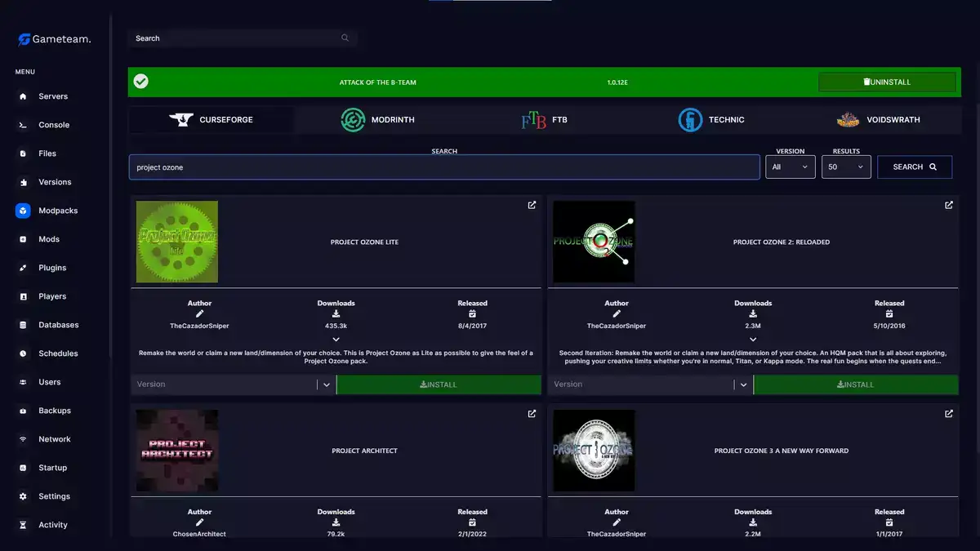Open Version dropdown for Project Ozone 2: Reloaded
The width and height of the screenshot is (980, 551).
pyautogui.click(x=650, y=384)
